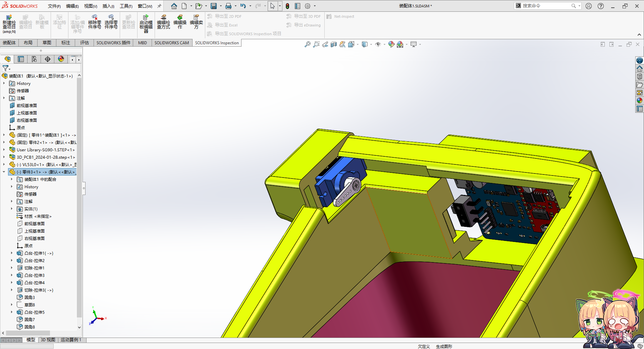Toggle the Section View tool
The height and width of the screenshot is (349, 644).
334,44
